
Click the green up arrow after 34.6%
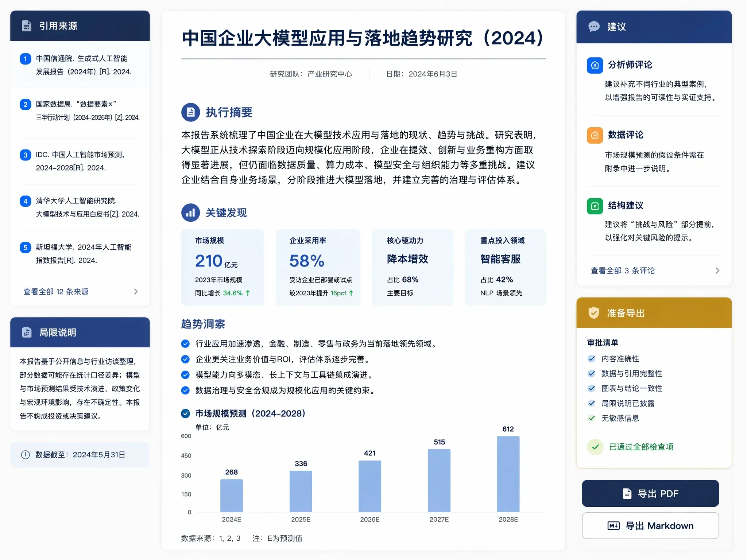[248, 293]
